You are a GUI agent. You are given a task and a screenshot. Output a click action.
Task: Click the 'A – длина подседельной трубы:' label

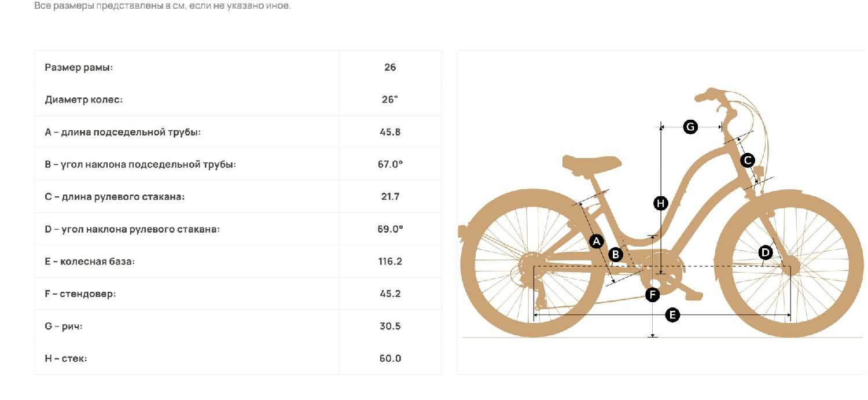click(123, 132)
